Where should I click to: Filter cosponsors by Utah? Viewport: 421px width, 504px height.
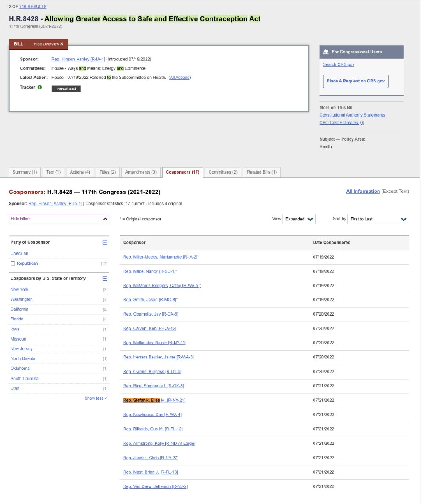coord(15,389)
